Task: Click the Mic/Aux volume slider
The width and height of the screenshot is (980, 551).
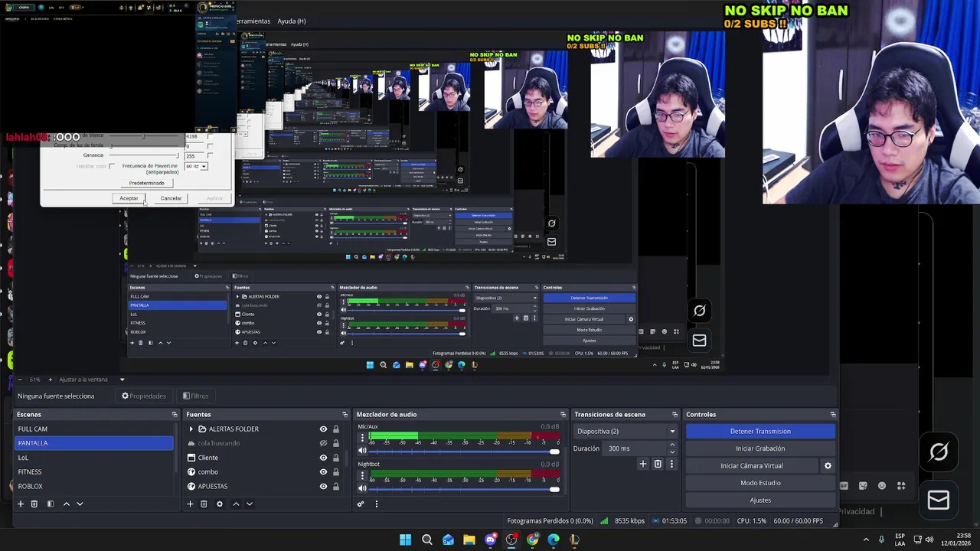Action: click(464, 451)
